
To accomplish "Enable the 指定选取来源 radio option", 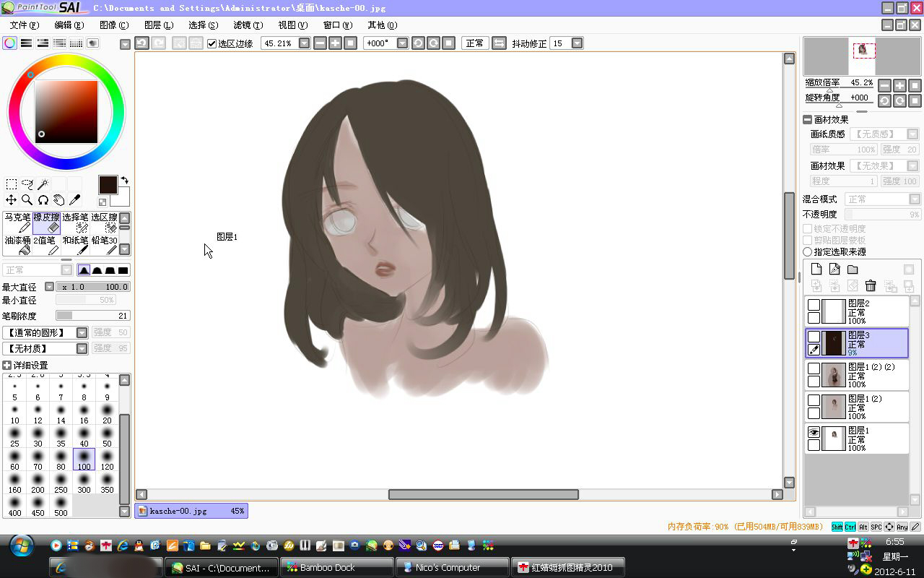I will 808,252.
